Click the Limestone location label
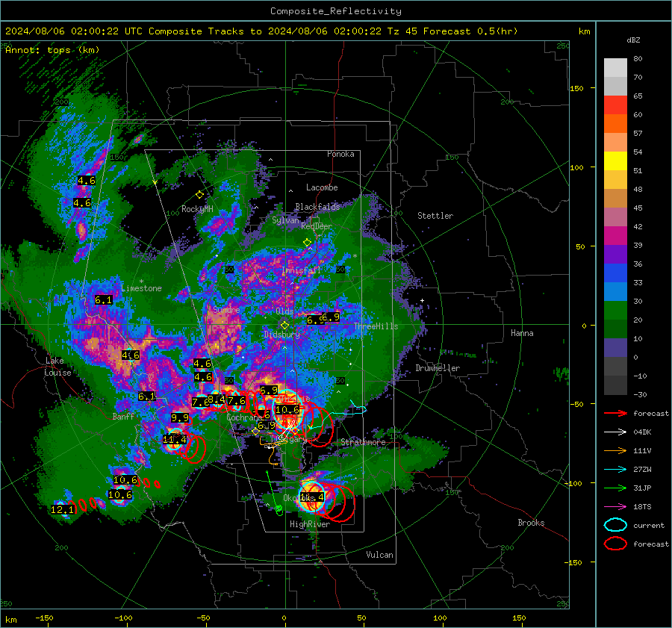This screenshot has width=672, height=628. [141, 288]
